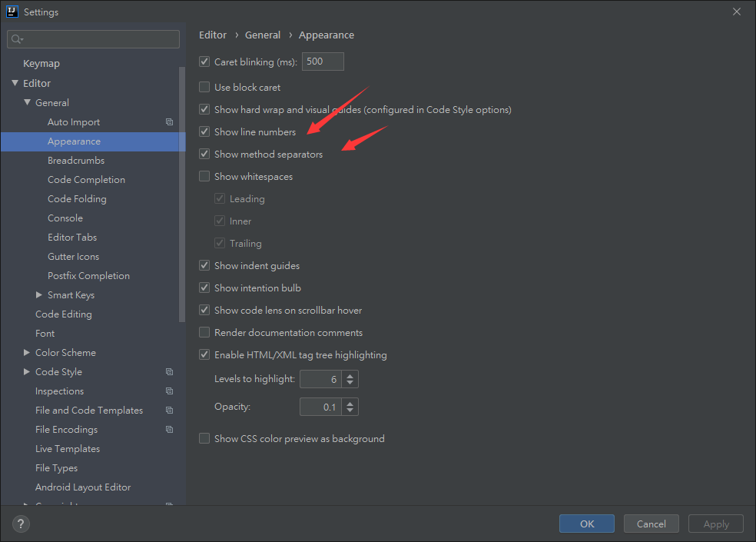The height and width of the screenshot is (542, 756).
Task: Uncheck Show method separators
Action: 204,155
